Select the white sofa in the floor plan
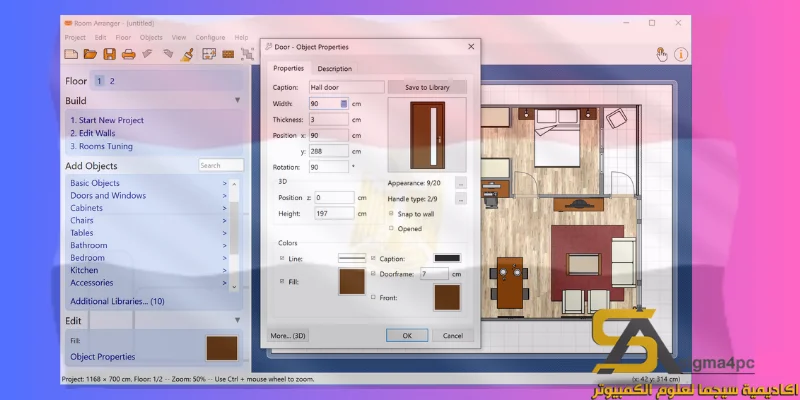This screenshot has width=800, height=400. [x=623, y=261]
